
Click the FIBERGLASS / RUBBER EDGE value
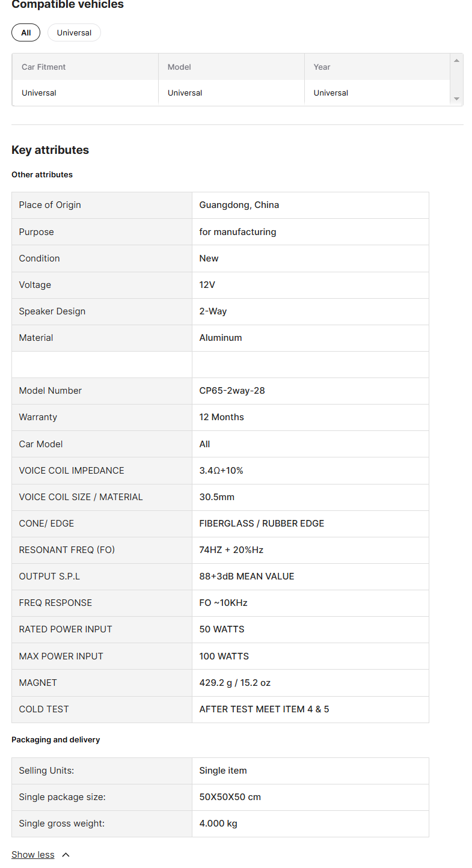262,524
